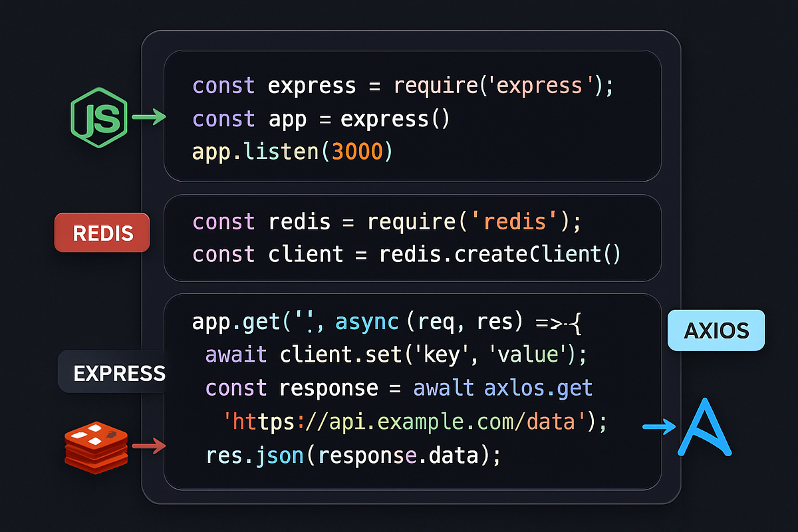
Task: Click the red REDIS badge
Action: [102, 233]
